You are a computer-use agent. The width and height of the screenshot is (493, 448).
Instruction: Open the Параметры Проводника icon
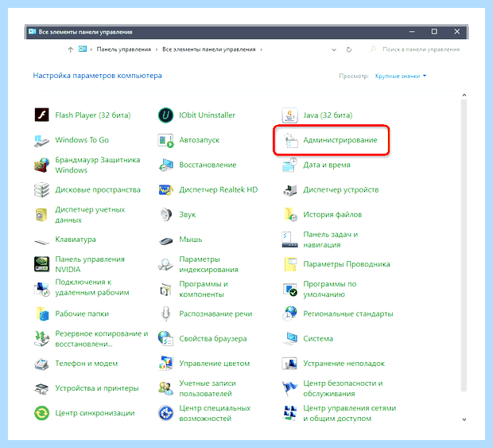(x=290, y=264)
